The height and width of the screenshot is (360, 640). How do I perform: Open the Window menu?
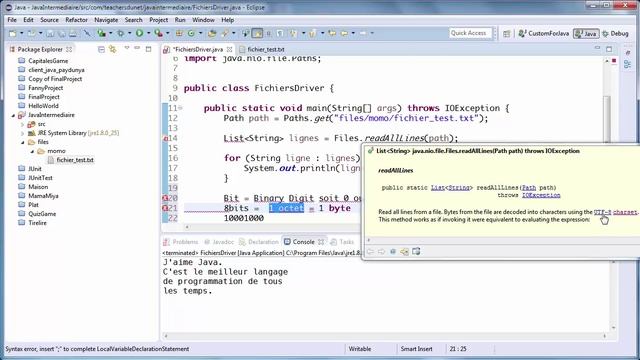(x=203, y=20)
